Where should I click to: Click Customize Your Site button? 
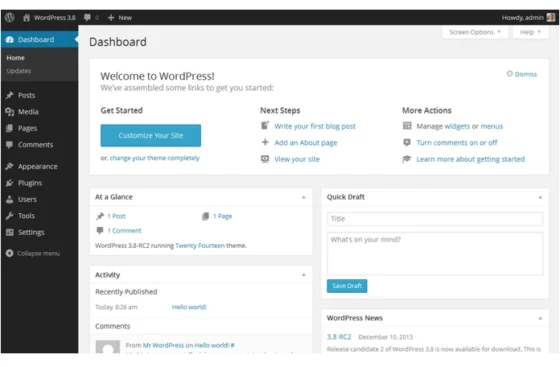tap(150, 135)
